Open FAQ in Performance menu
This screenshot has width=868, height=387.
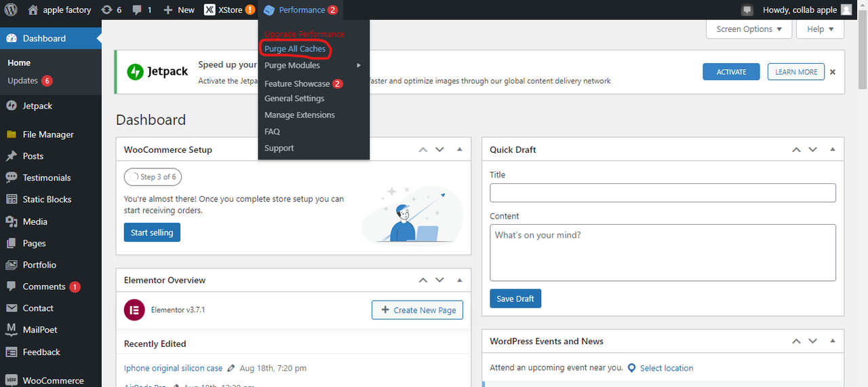pos(272,131)
